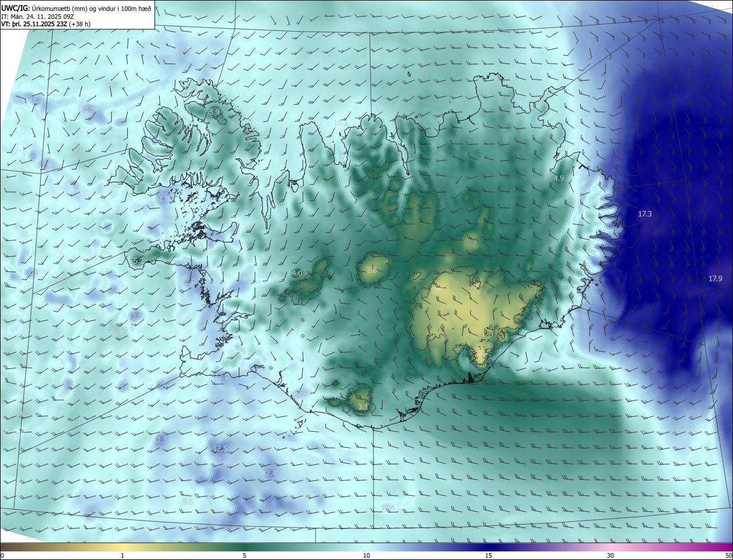Click the 10.1 value label off the north coast
Image resolution: width=733 pixels, height=560 pixels.
(x=341, y=123)
